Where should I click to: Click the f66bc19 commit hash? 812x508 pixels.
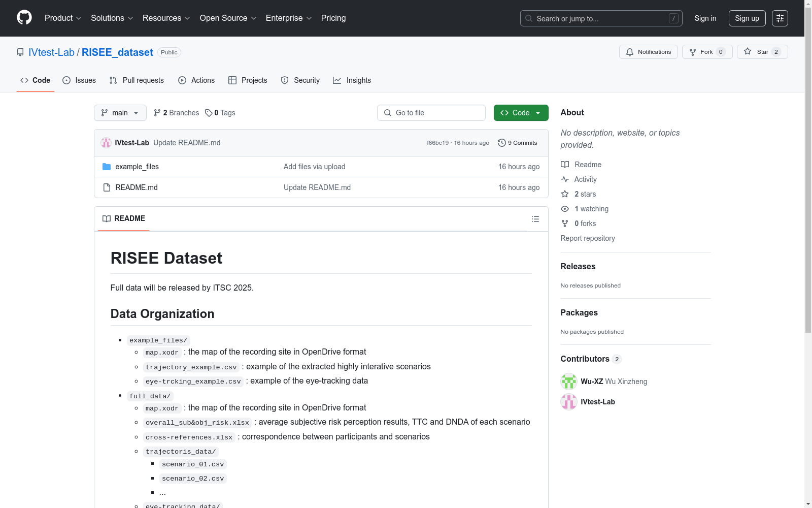point(438,143)
